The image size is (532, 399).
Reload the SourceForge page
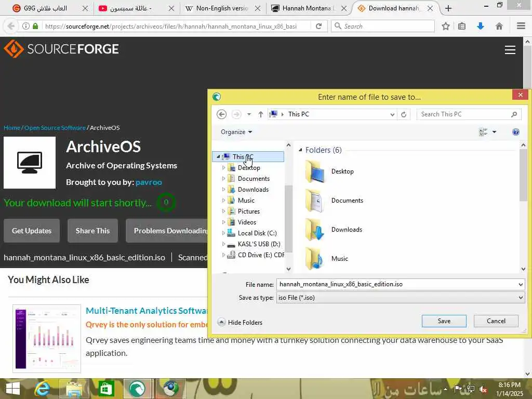tap(318, 26)
